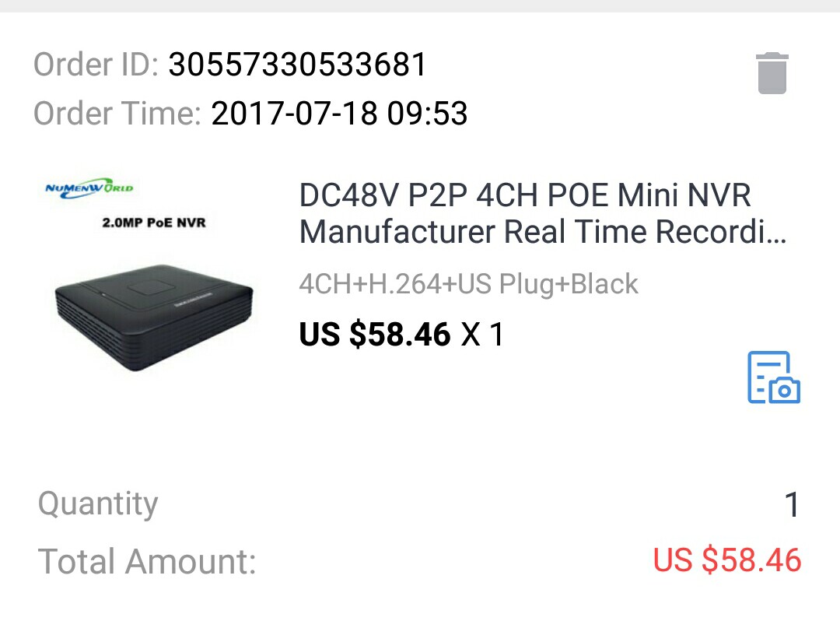Screen dimensions: 840x621
Task: Tap the 2.0MP PoE NVR caption in image
Action: point(154,223)
